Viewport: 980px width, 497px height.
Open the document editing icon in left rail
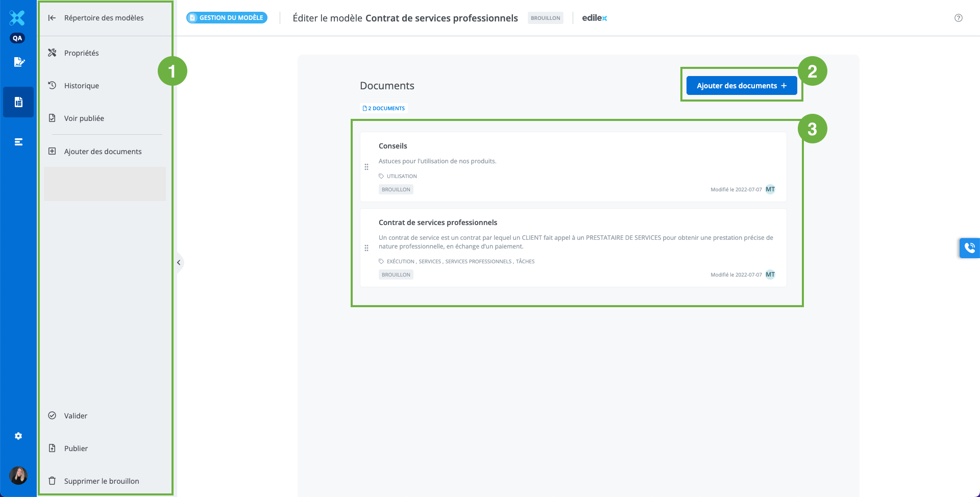tap(19, 62)
